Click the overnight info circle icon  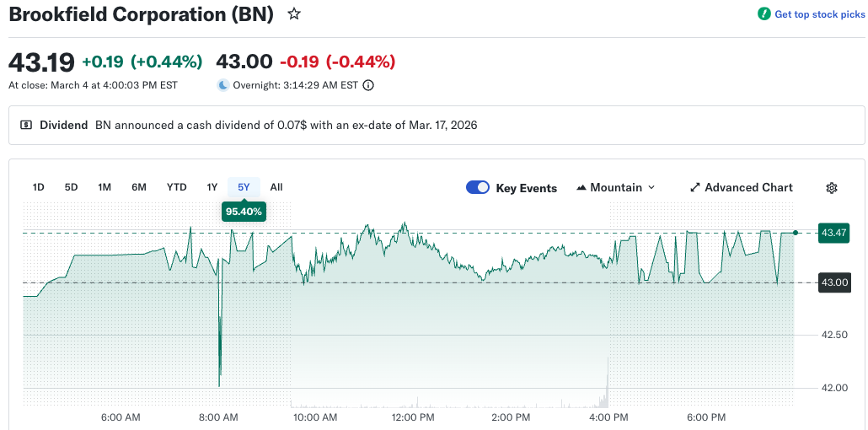(x=368, y=85)
